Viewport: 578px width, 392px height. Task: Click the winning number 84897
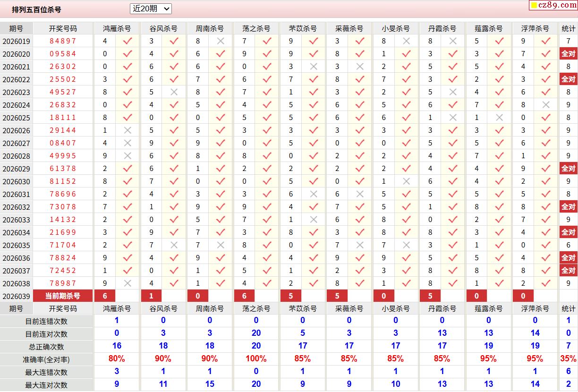coord(63,41)
